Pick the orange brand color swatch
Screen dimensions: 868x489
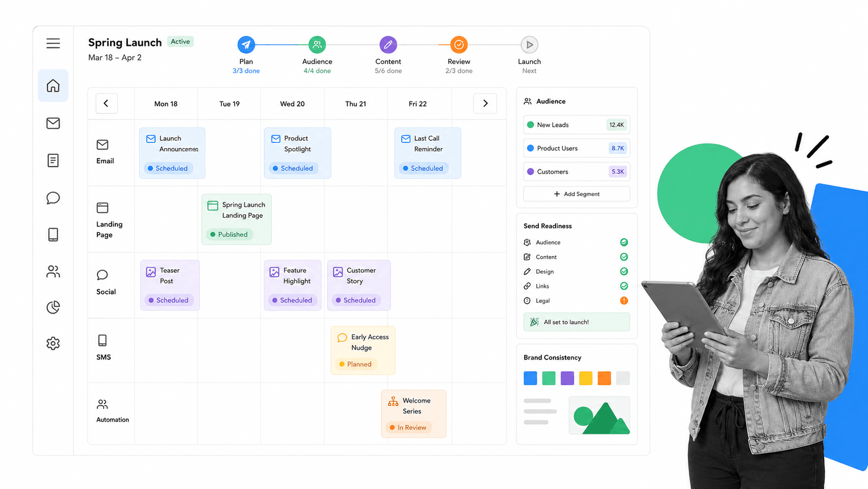coord(604,378)
